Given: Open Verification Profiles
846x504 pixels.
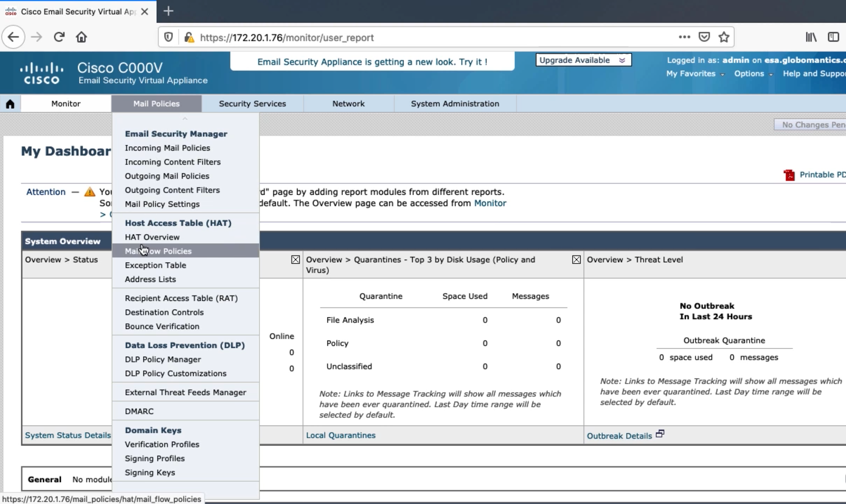Looking at the screenshot, I should coord(162,445).
